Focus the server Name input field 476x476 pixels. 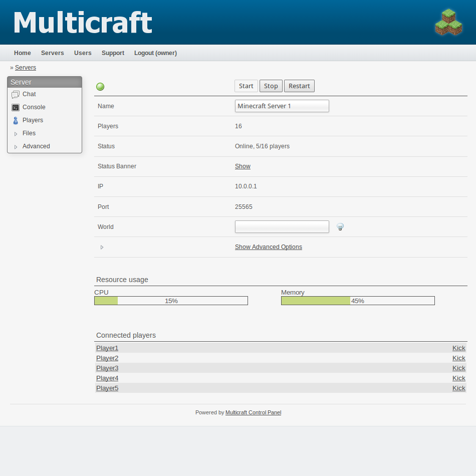point(282,106)
